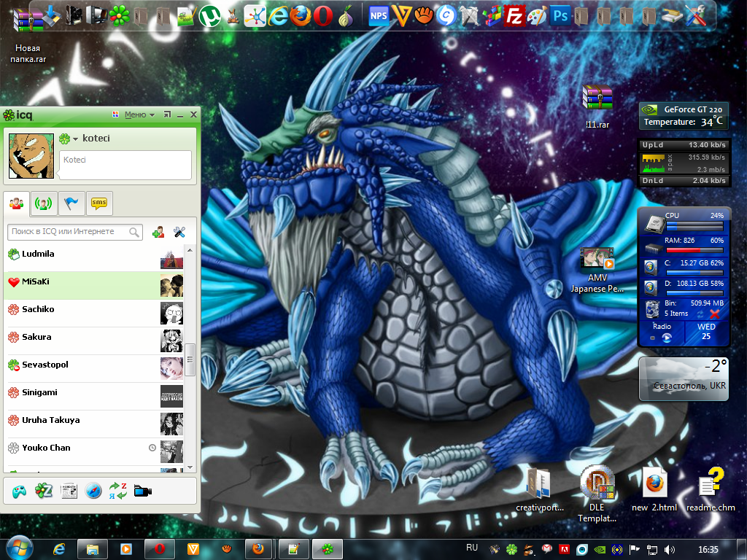Open volume speaker tray icon
Viewport: 747px width, 560px height.
670,550
